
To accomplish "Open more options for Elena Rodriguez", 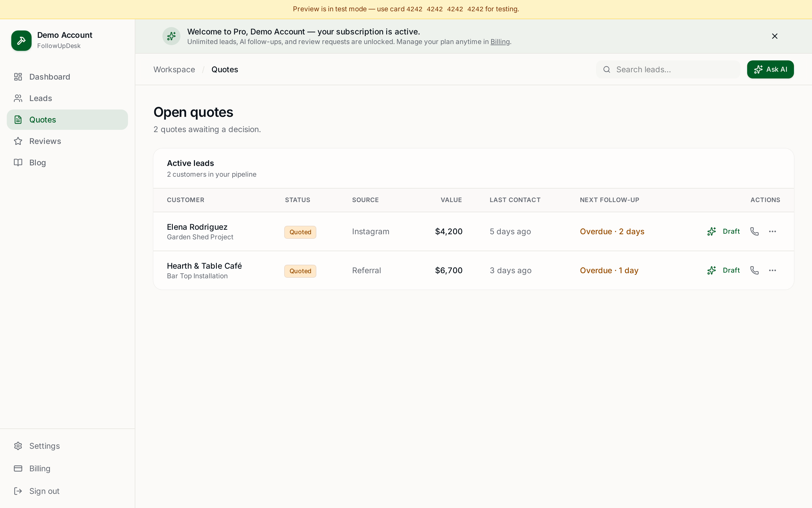I will click(773, 231).
